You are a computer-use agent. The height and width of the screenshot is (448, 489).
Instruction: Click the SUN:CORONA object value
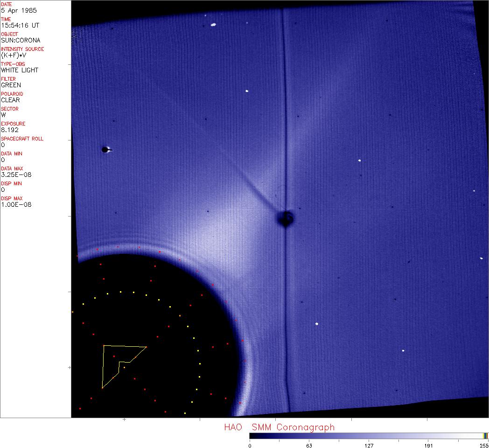pyautogui.click(x=21, y=40)
